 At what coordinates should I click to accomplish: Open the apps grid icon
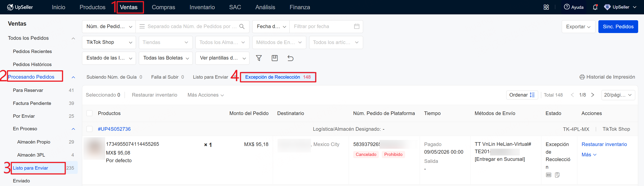(546, 7)
